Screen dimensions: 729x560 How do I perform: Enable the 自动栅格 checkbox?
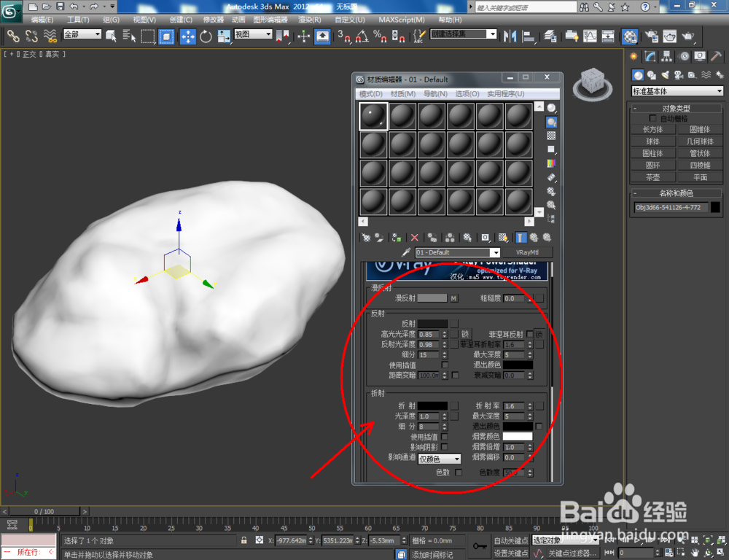click(x=652, y=118)
